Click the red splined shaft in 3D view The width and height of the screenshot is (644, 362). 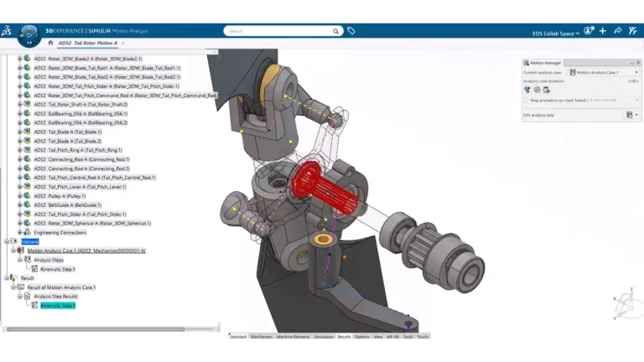[325, 187]
